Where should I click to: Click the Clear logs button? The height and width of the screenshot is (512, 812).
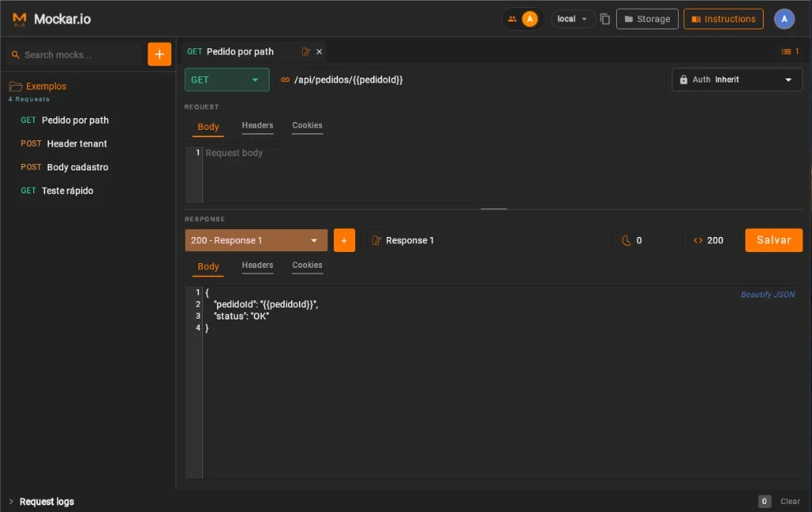[791, 502]
